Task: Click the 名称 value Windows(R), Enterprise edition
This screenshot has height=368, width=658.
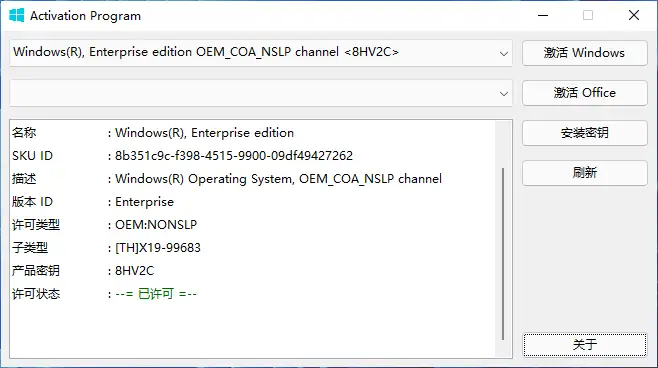Action: tap(204, 133)
